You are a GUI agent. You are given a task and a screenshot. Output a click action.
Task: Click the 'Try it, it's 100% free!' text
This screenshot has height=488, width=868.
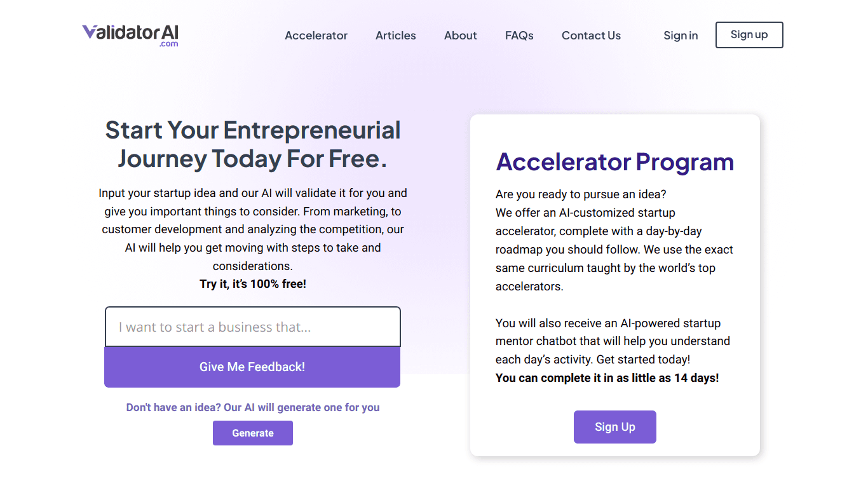point(252,284)
